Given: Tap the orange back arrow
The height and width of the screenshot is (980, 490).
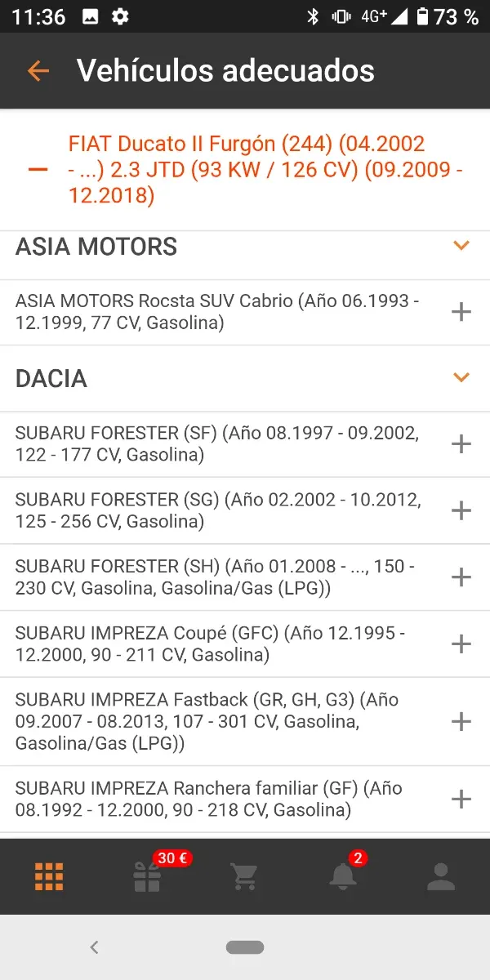Looking at the screenshot, I should point(38,71).
